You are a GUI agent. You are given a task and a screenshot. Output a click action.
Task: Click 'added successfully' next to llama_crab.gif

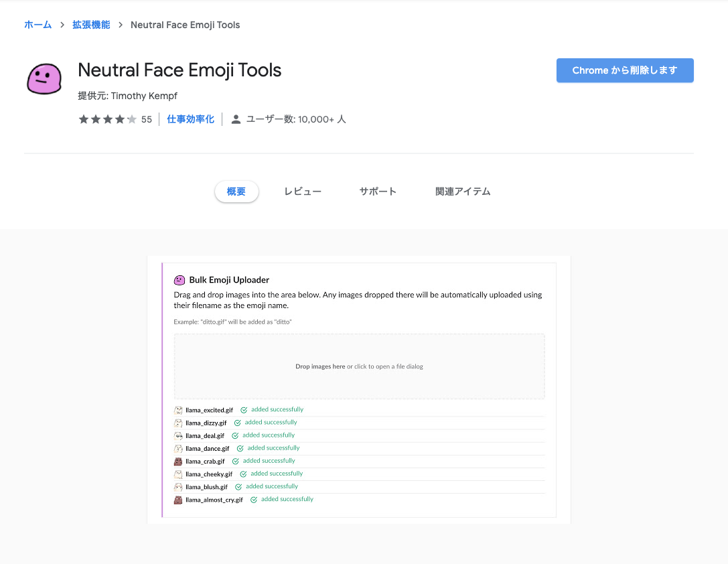pos(269,460)
